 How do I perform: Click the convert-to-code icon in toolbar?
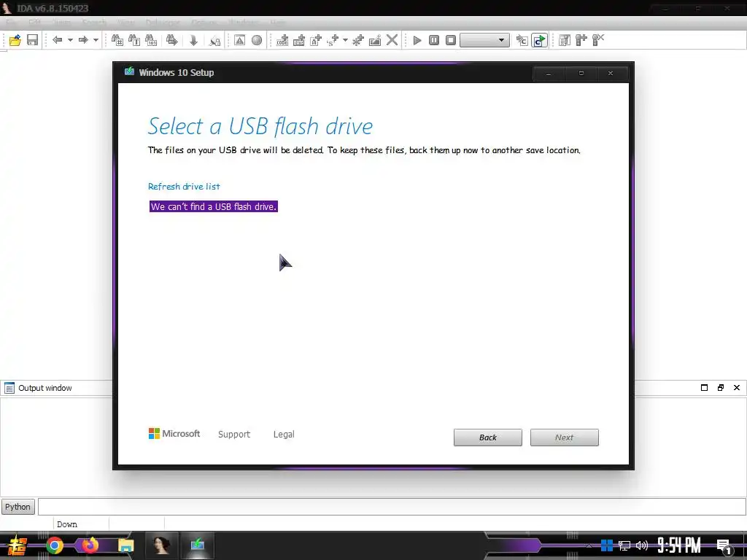click(x=282, y=40)
